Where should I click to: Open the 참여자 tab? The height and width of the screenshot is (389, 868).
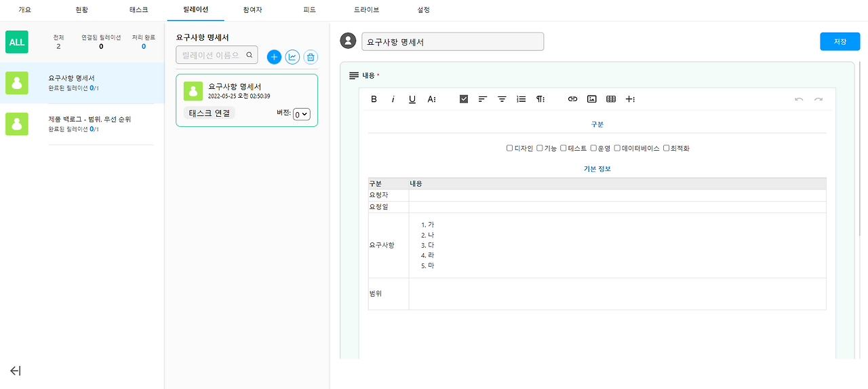click(252, 10)
